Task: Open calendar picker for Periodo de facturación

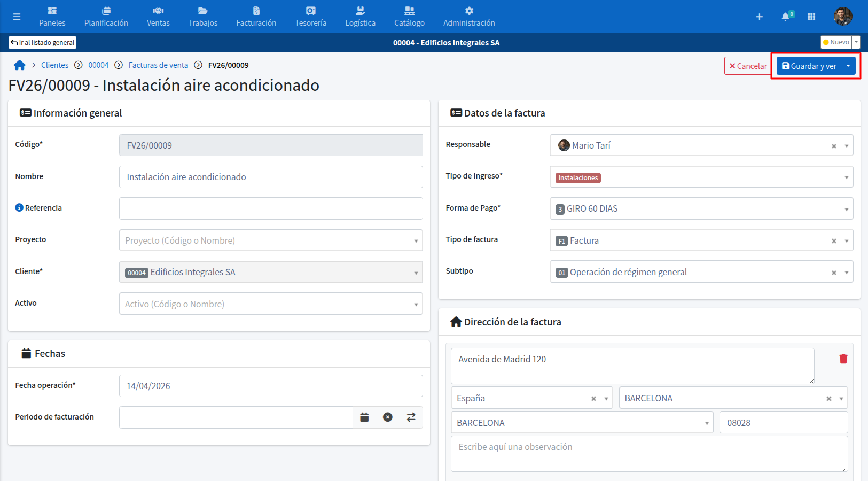Action: point(364,417)
